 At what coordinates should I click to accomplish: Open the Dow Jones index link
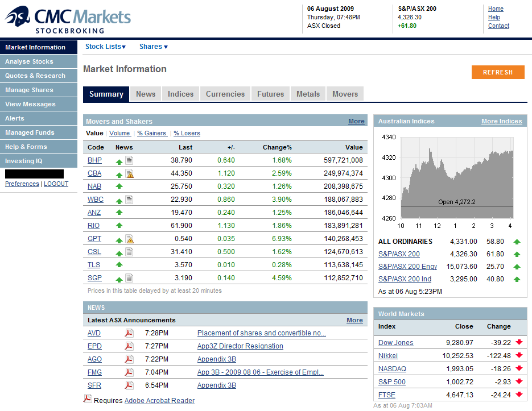(x=395, y=342)
